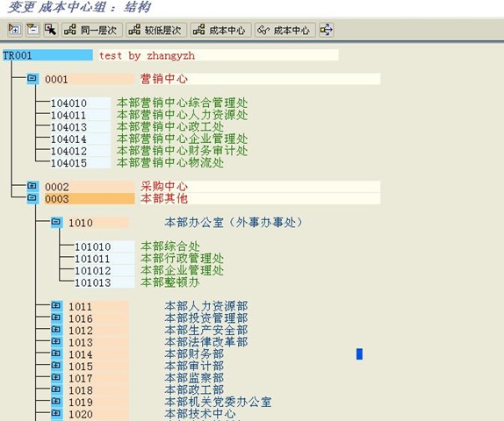The height and width of the screenshot is (421, 504).
Task: Click the 采购中心 description text
Action: tap(164, 186)
